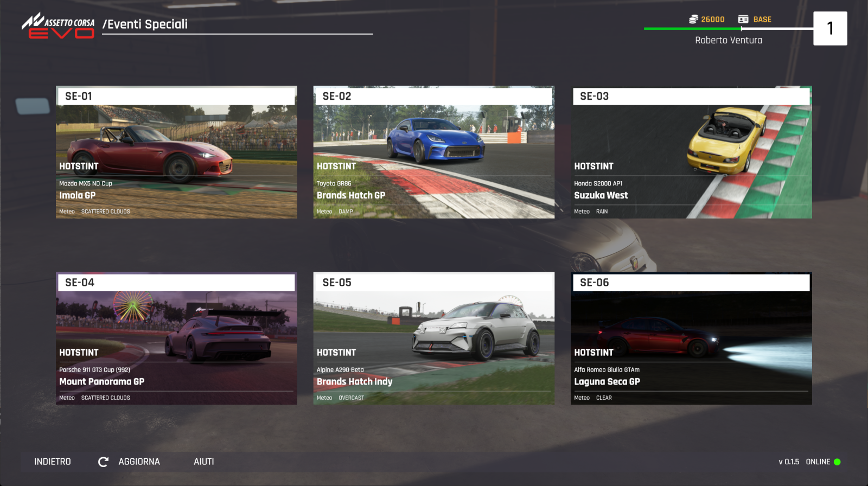Open SE-05 Brands Hatch Indy event
Image resolution: width=868 pixels, height=486 pixels.
click(433, 338)
